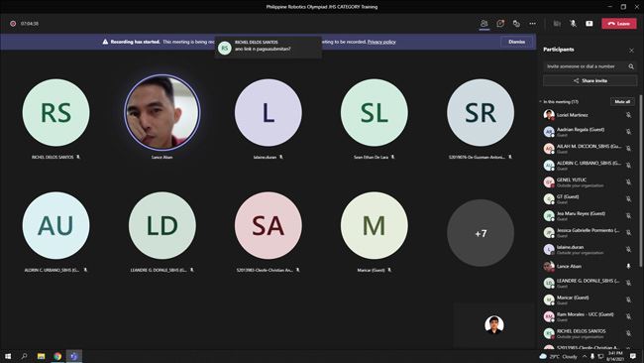Open Windows taskbar search
644x363 pixels.
pyautogui.click(x=24, y=356)
